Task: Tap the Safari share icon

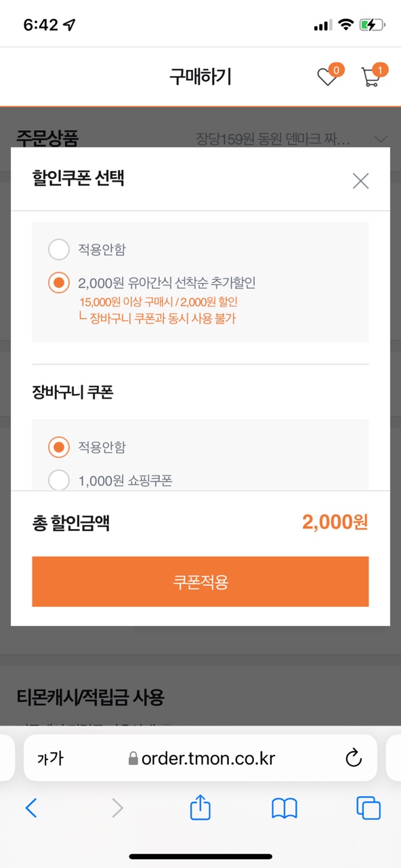Action: tap(200, 807)
